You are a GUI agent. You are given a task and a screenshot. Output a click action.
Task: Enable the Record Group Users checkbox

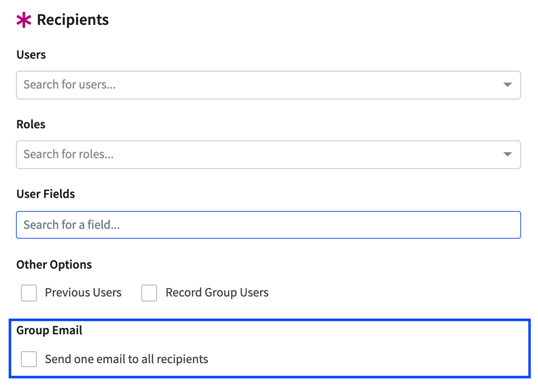[149, 293]
